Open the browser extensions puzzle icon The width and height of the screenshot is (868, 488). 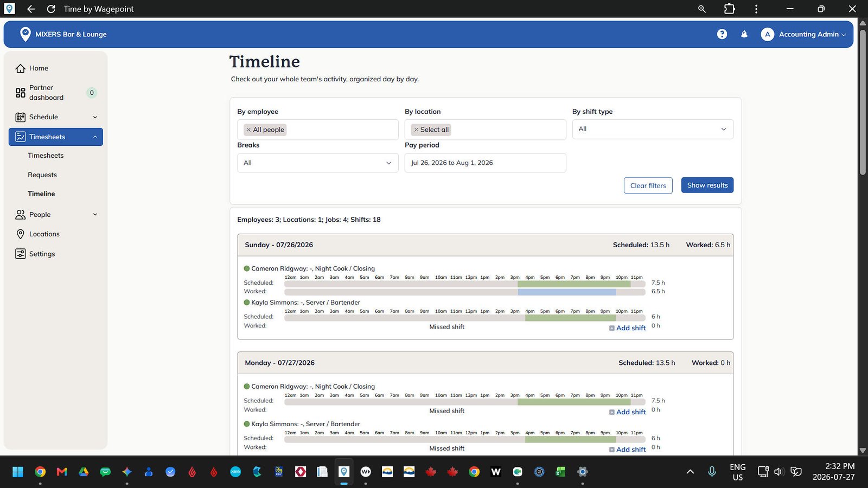[730, 9]
